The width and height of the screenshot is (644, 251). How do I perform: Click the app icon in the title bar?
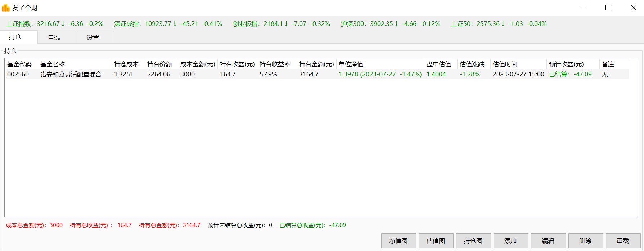(6, 8)
